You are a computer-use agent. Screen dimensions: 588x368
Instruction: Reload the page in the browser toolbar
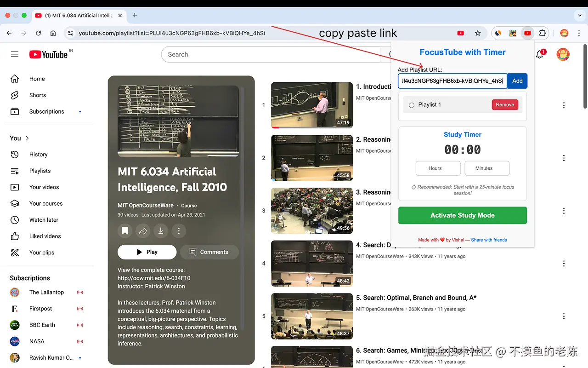pos(39,33)
